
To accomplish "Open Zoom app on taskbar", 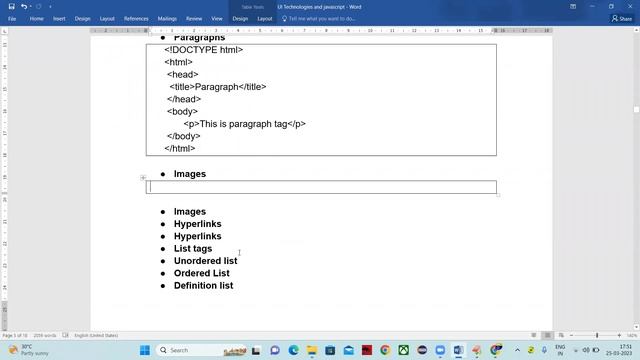I will [440, 350].
